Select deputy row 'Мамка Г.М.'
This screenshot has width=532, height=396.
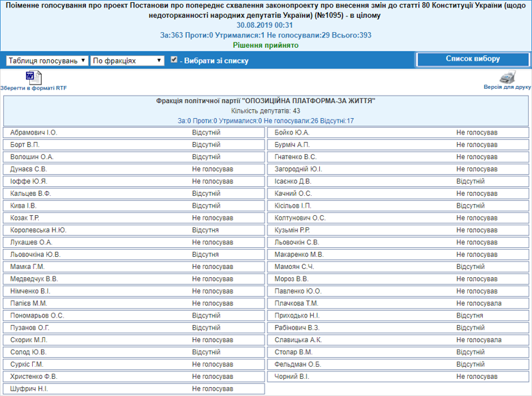[134, 267]
